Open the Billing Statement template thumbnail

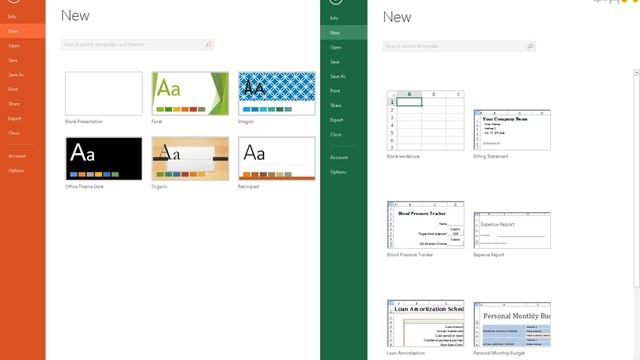pos(512,130)
